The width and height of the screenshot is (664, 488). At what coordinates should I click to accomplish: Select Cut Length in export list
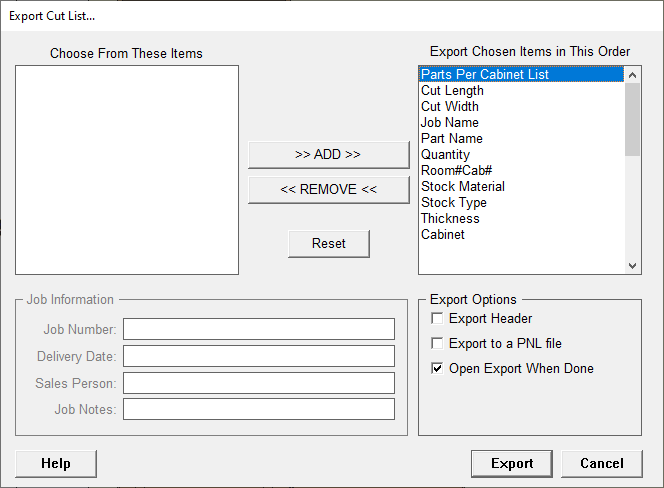452,91
